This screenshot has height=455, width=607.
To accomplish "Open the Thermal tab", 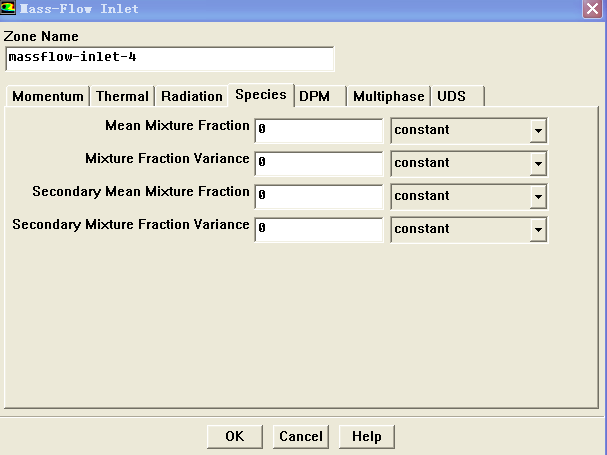I will (x=122, y=97).
